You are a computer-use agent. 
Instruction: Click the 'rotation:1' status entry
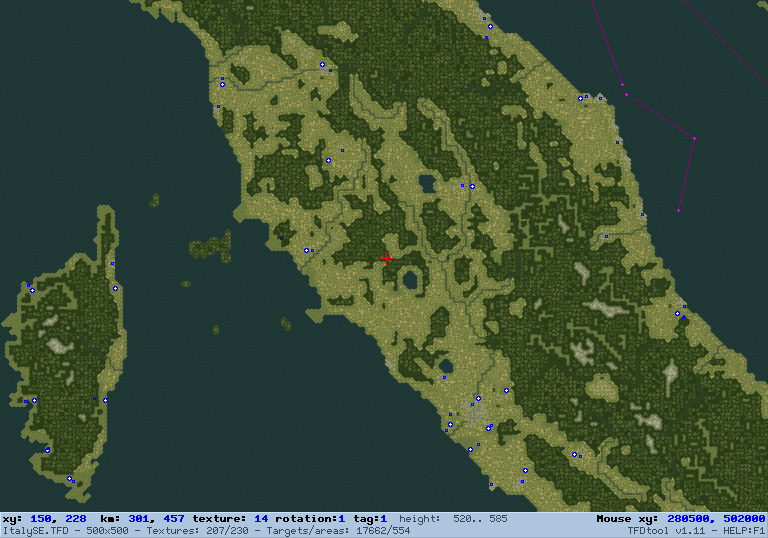[310, 518]
